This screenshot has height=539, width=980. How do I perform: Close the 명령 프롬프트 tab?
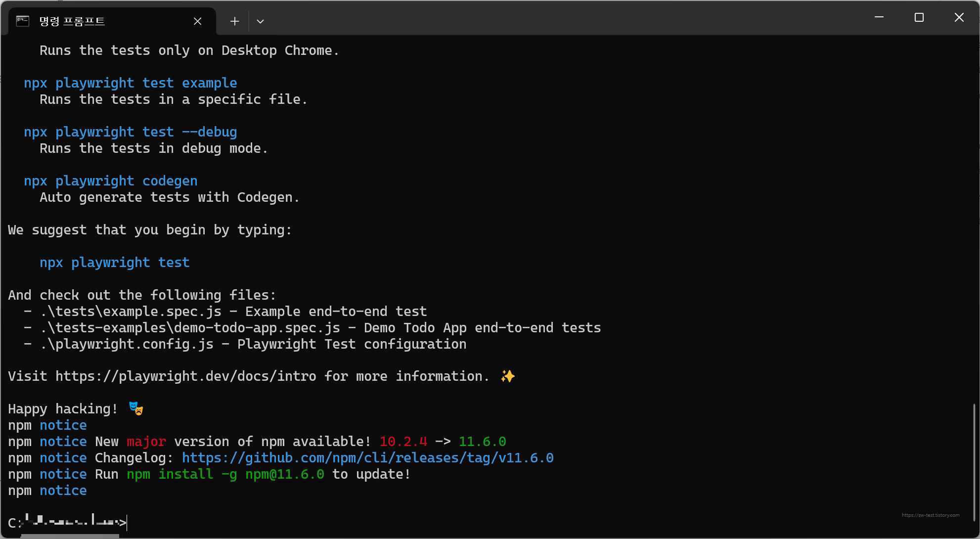coord(197,21)
